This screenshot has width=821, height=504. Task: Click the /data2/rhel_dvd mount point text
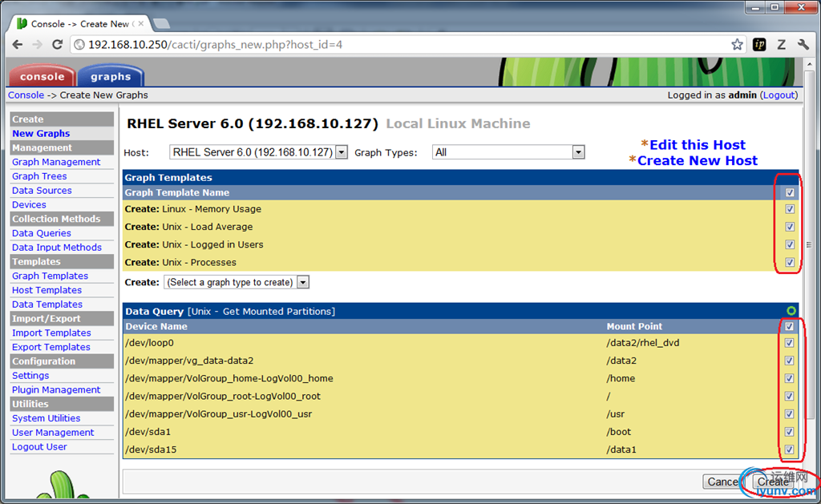pyautogui.click(x=642, y=343)
